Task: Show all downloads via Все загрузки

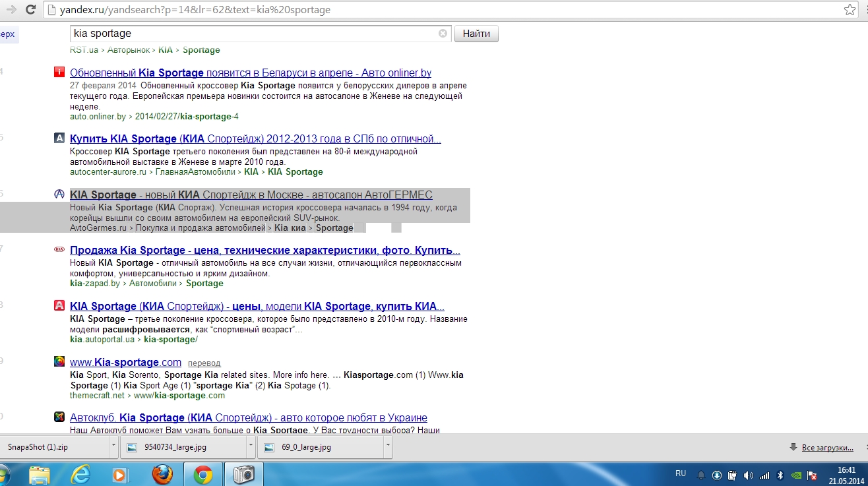Action: pos(828,447)
